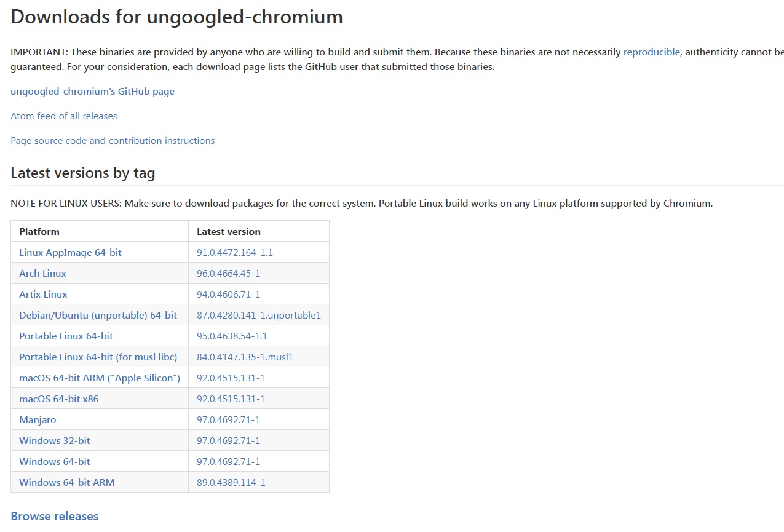
Task: Open the Artix Linux platform link
Action: 43,295
